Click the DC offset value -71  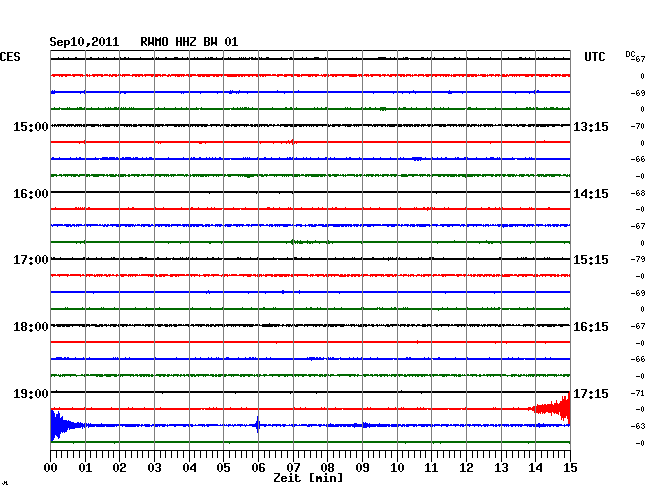(638, 393)
